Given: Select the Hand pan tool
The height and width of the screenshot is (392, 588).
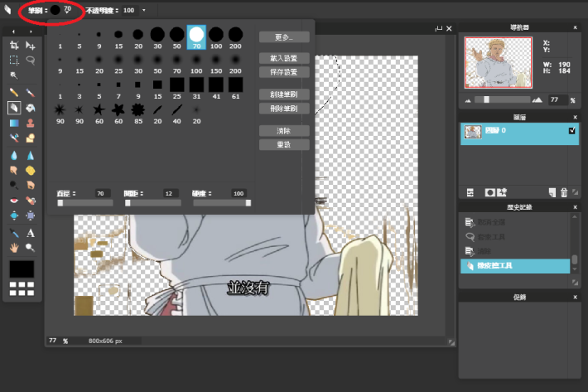Looking at the screenshot, I should (14, 248).
